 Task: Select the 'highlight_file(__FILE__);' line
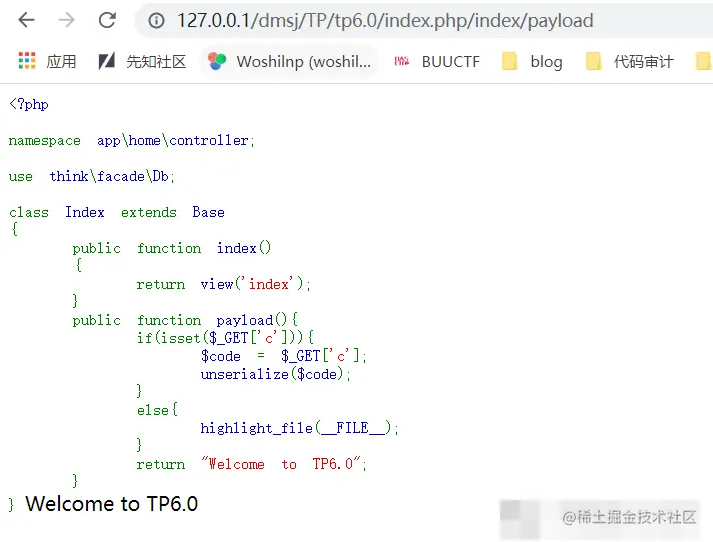300,428
